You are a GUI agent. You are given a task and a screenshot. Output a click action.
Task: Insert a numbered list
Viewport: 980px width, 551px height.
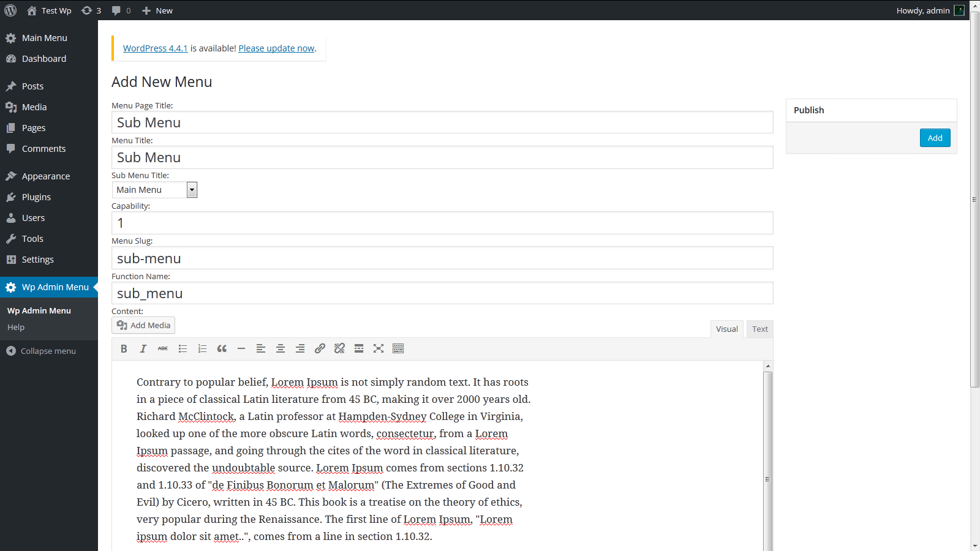click(x=202, y=348)
